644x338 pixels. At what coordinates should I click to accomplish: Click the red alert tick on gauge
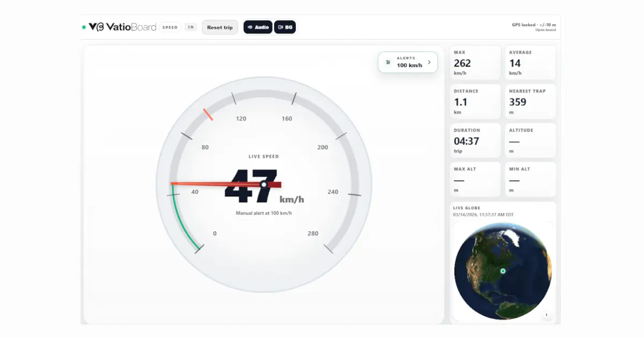click(208, 114)
